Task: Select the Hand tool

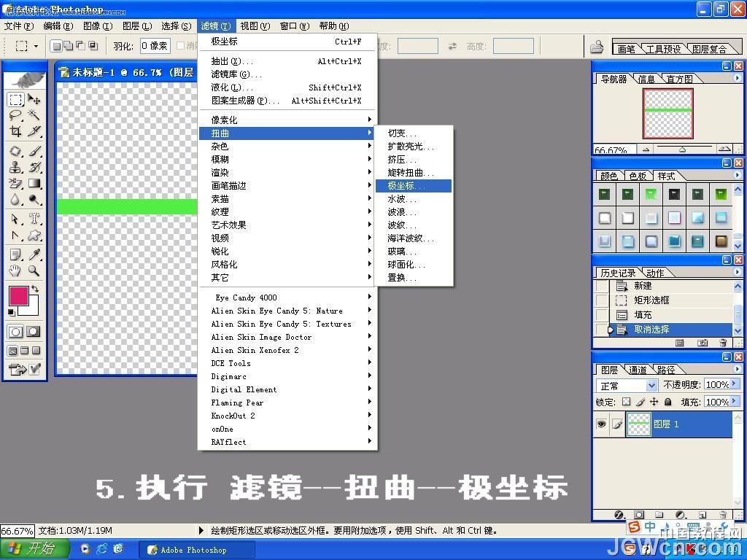Action: tap(15, 271)
